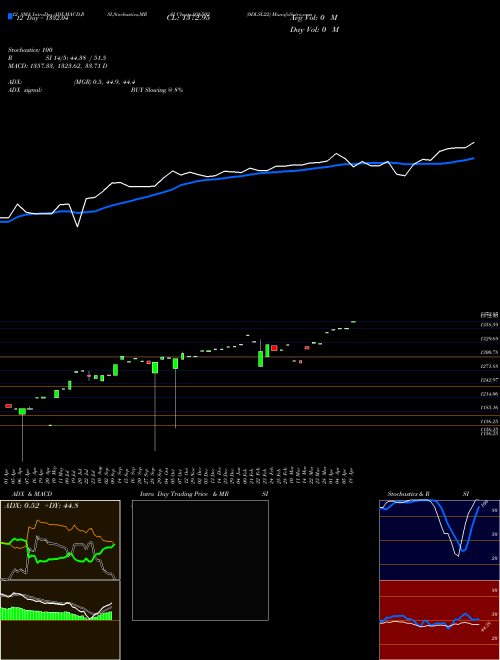This screenshot has height=660, width=500.
Task: Click the 1214.06 price axis label
Action: 489,394
